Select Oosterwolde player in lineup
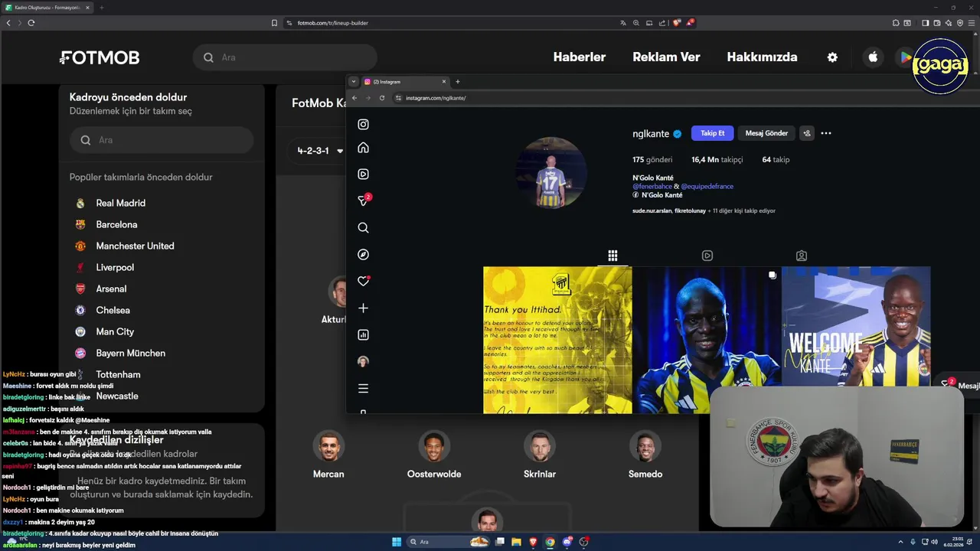Screen dimensions: 980x551 click(x=434, y=455)
